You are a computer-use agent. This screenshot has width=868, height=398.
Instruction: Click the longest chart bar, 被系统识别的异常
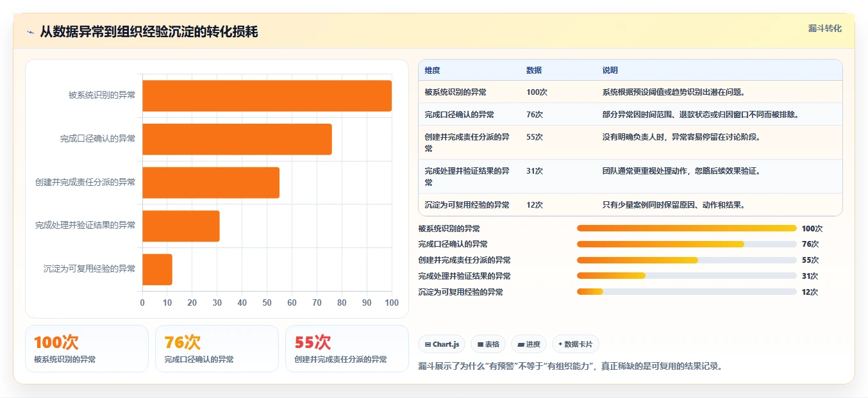(267, 95)
